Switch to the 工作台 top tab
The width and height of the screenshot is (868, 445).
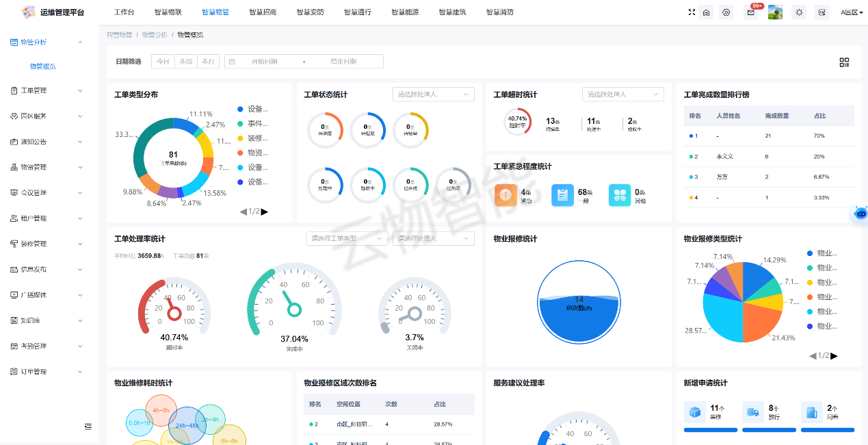pyautogui.click(x=124, y=12)
